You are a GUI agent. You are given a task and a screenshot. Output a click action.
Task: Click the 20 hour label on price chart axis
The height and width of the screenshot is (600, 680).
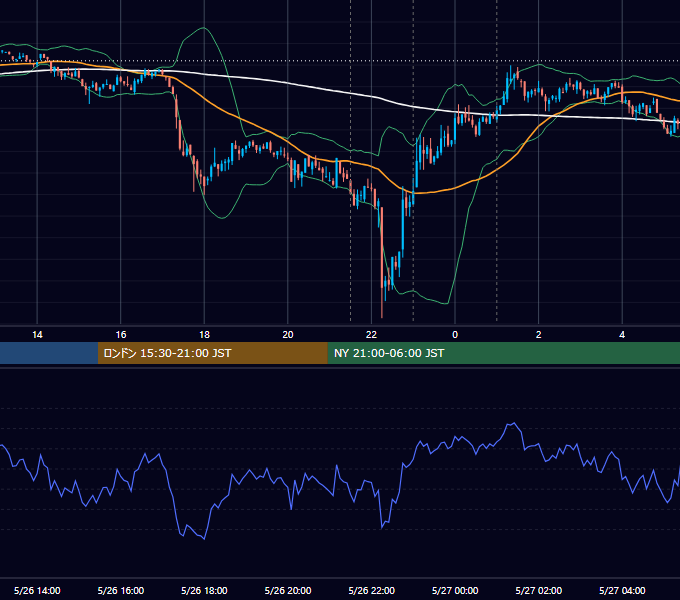288,334
